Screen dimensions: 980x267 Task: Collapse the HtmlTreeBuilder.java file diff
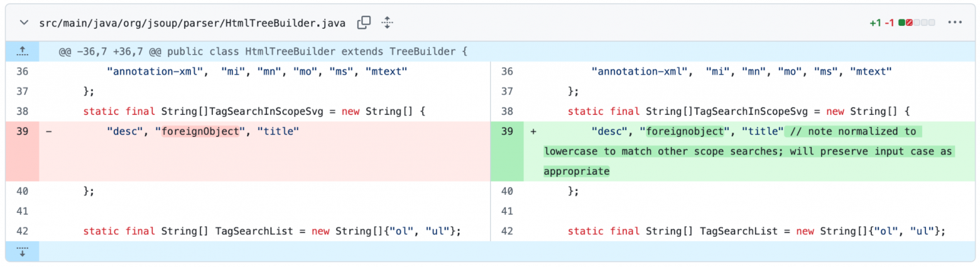24,23
